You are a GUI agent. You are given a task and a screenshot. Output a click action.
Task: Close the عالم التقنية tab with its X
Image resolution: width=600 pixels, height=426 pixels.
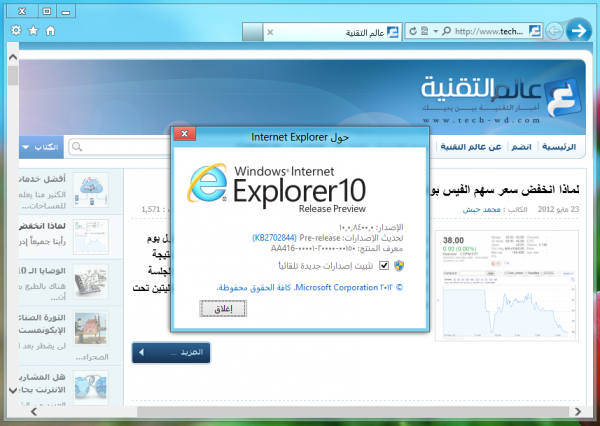click(270, 32)
